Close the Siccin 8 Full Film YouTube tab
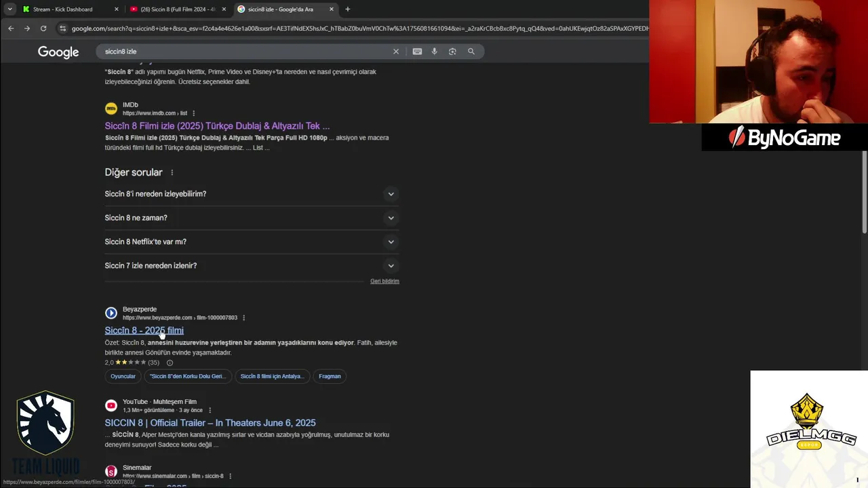Screen dimensions: 868x488 point(224,9)
